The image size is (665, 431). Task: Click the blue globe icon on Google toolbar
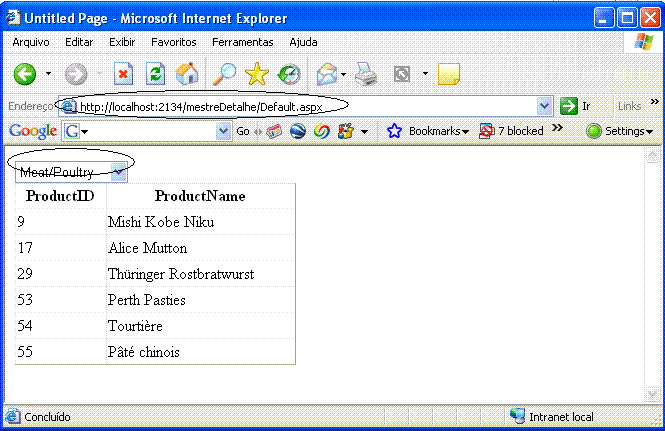coord(298,131)
